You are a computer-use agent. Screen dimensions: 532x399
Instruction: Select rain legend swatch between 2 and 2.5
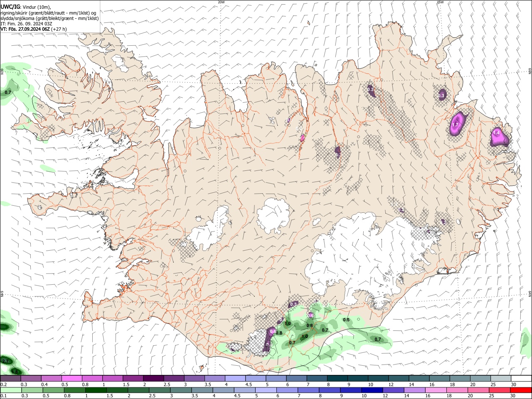138,390
